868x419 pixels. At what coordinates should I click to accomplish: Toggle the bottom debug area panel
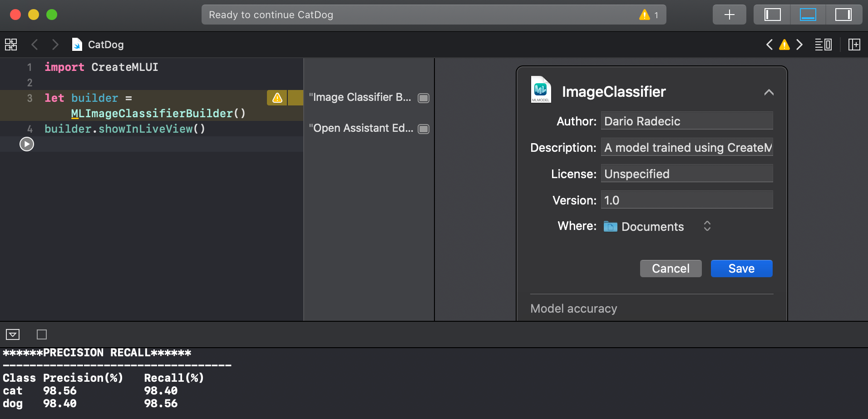tap(808, 15)
